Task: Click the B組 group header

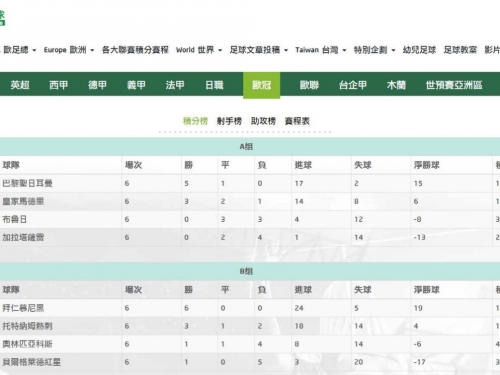Action: point(246,271)
